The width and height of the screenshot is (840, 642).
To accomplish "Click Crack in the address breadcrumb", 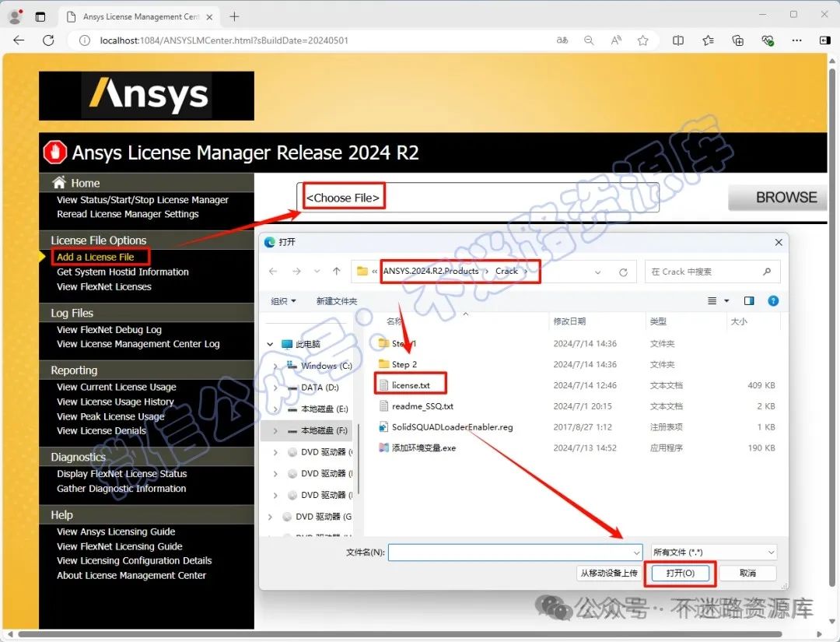I will click(x=506, y=271).
